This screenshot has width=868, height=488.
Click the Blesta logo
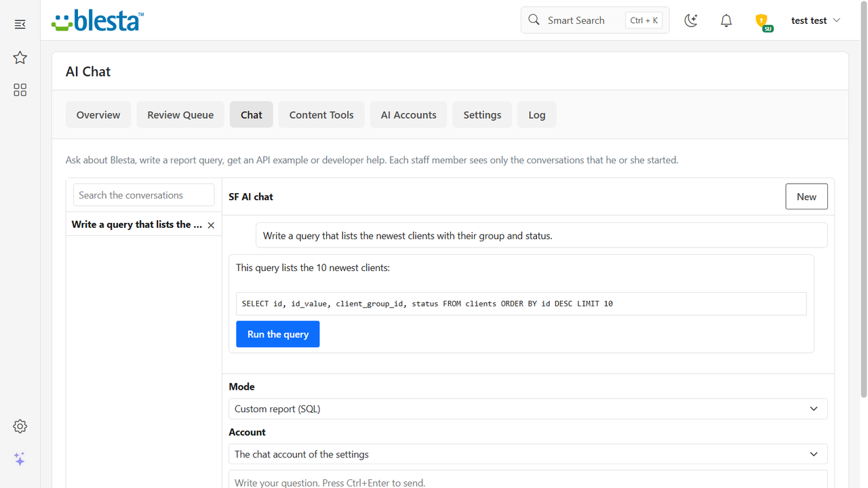pyautogui.click(x=98, y=20)
